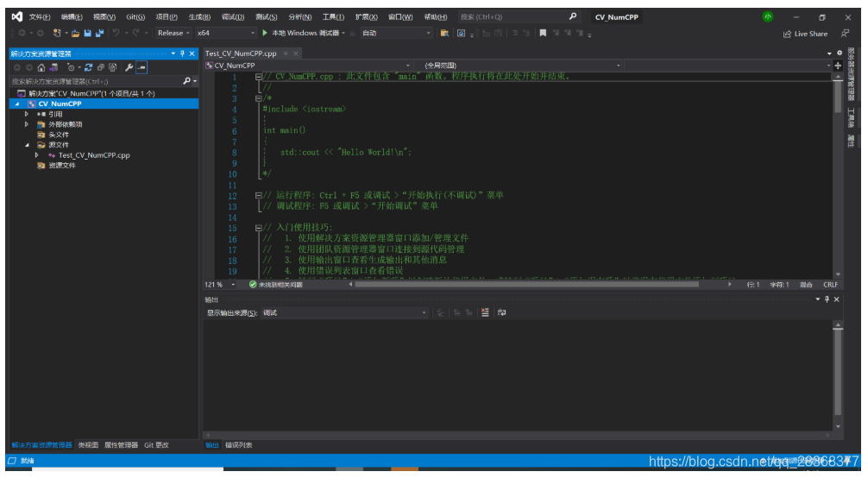Toggle word wrap in Output panel
The width and height of the screenshot is (868, 478).
coord(501,312)
